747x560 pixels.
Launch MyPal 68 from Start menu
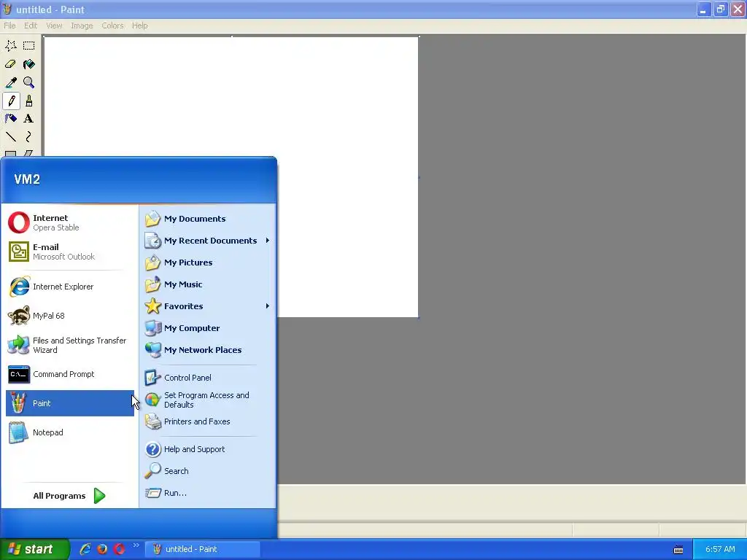pyautogui.click(x=70, y=316)
